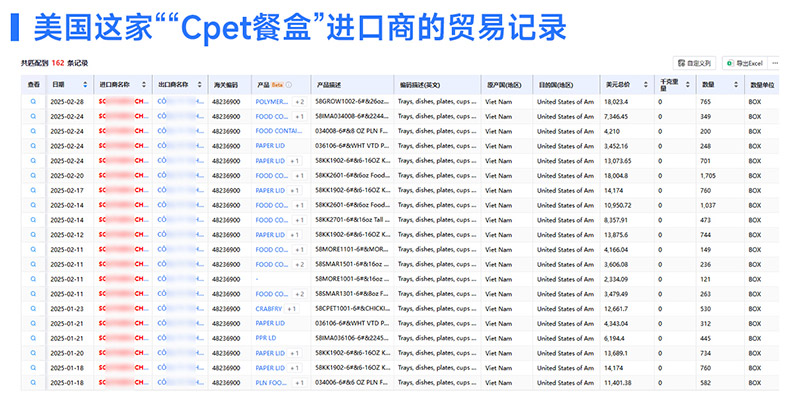This screenshot has width=800, height=402.
Task: Click the PAPER LID link in 3,452.16 row
Action: (x=270, y=146)
